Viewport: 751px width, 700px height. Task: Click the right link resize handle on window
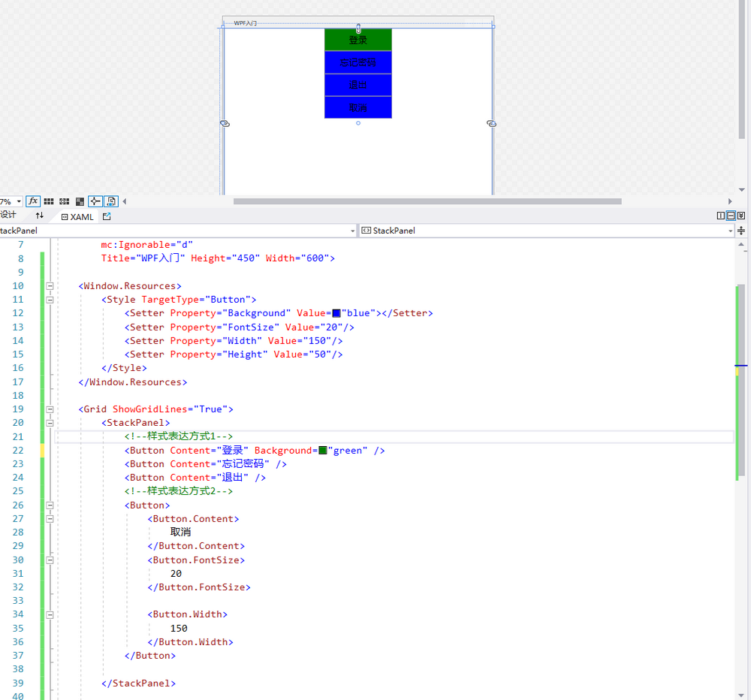tap(491, 124)
